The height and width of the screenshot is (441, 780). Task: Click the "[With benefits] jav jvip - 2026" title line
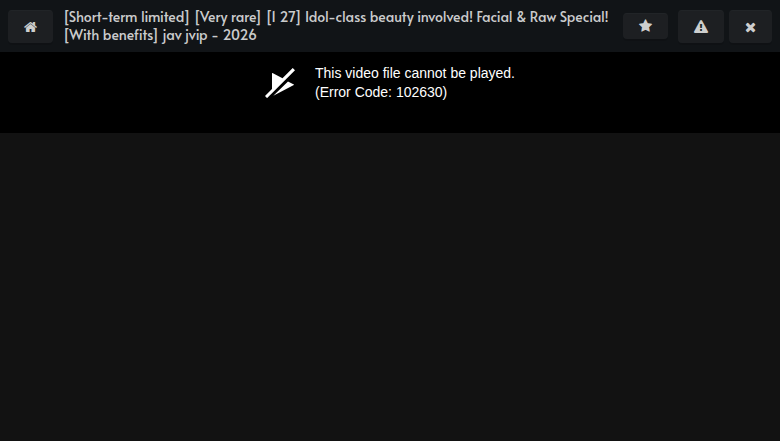pyautogui.click(x=160, y=35)
